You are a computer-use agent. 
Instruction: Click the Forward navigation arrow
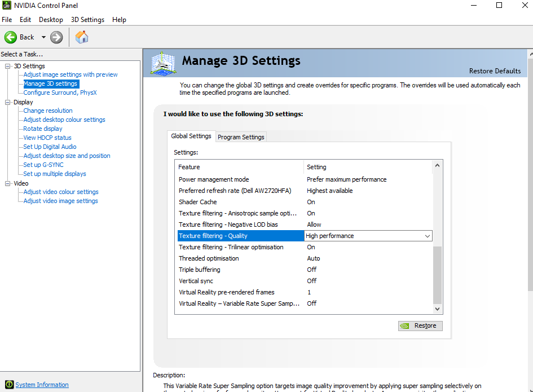pyautogui.click(x=55, y=37)
